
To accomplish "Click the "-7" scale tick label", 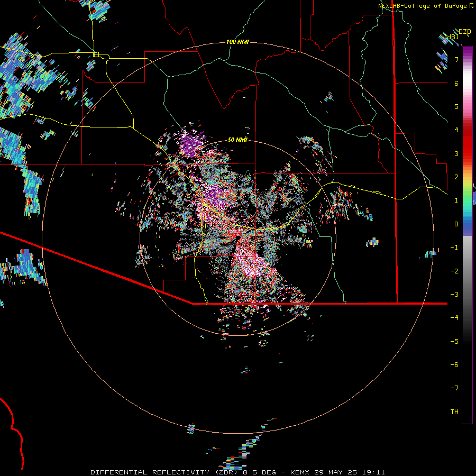I will tap(454, 388).
